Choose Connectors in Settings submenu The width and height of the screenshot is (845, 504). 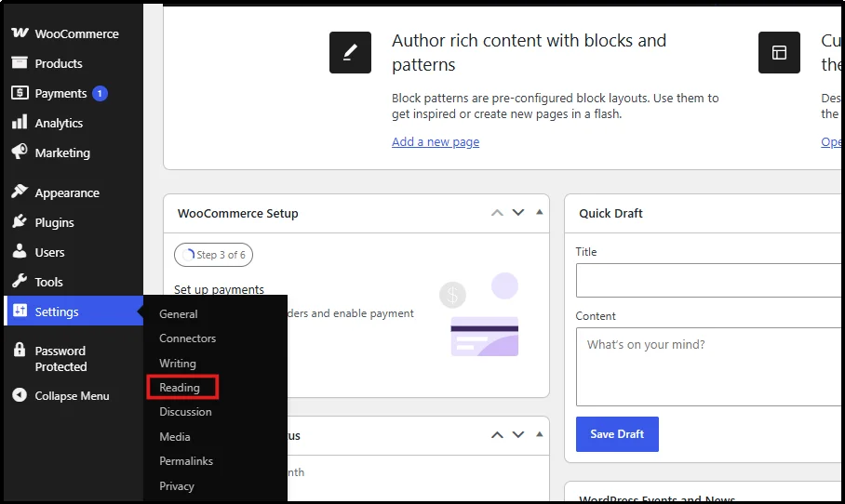[188, 338]
